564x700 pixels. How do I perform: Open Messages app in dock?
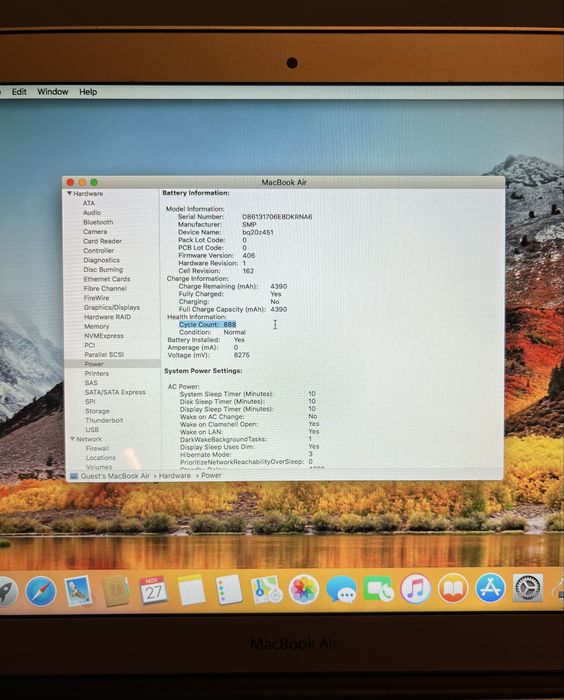(342, 589)
